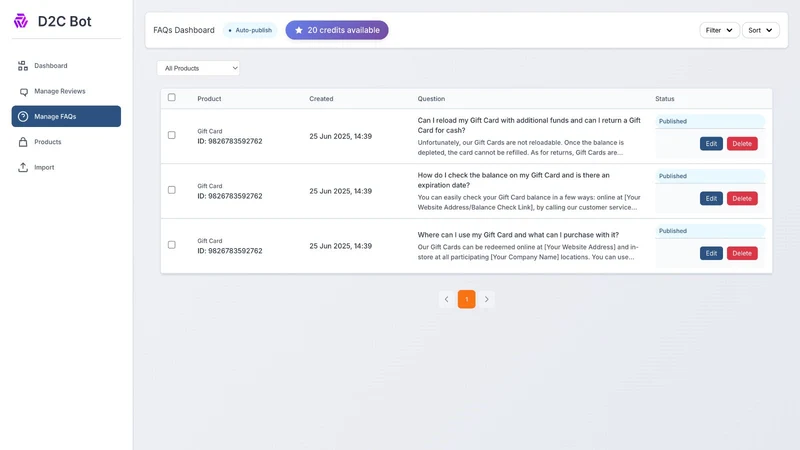Click Published status in reload funds row

point(710,121)
